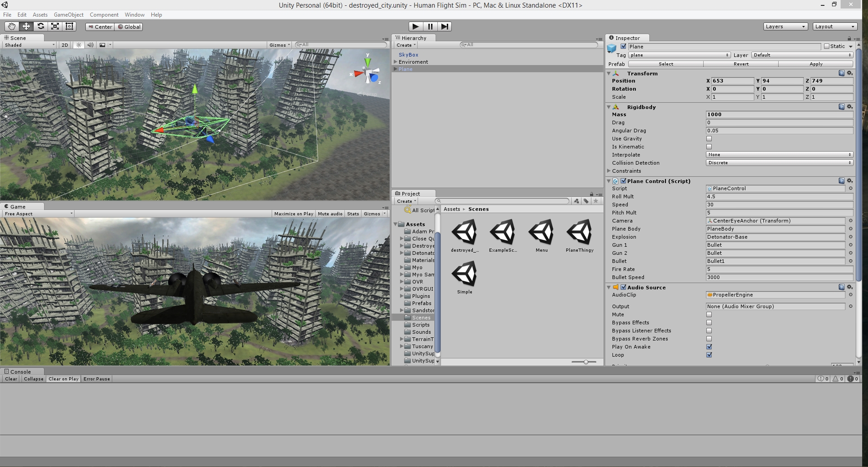Click the scene orientation gizmo
This screenshot has height=467, width=868.
point(368,72)
